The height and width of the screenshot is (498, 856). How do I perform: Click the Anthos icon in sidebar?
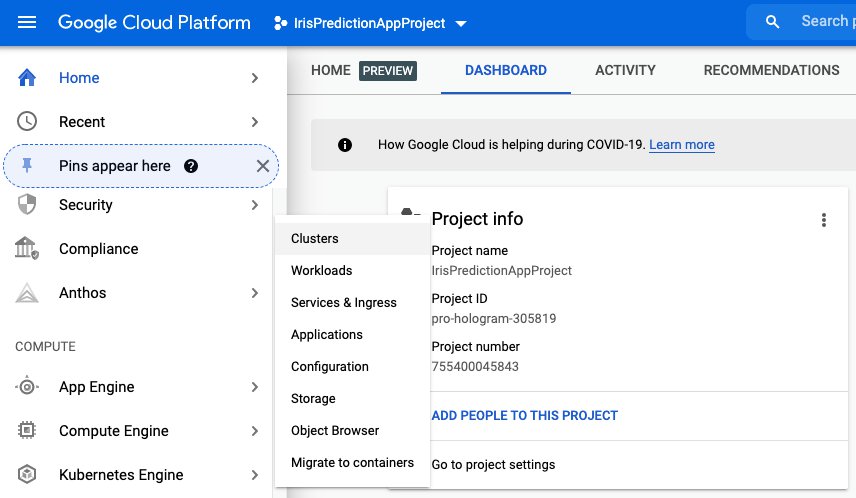pos(27,293)
